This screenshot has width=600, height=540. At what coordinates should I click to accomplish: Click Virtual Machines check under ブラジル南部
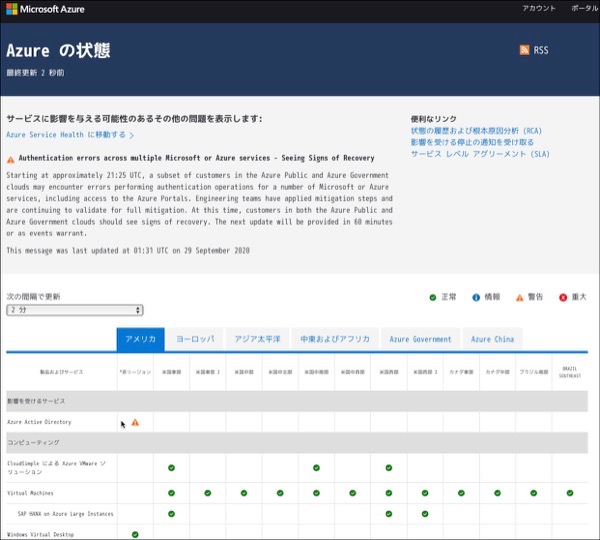click(x=533, y=493)
